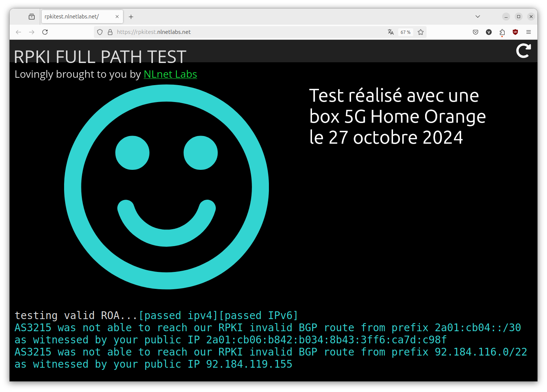Maximize the browser window
547x392 pixels.
coord(519,17)
